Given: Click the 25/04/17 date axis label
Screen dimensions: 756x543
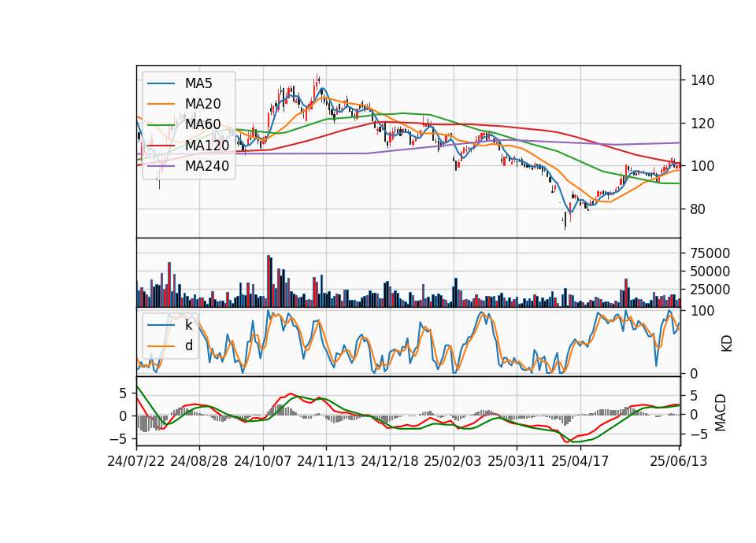Looking at the screenshot, I should pyautogui.click(x=580, y=461).
